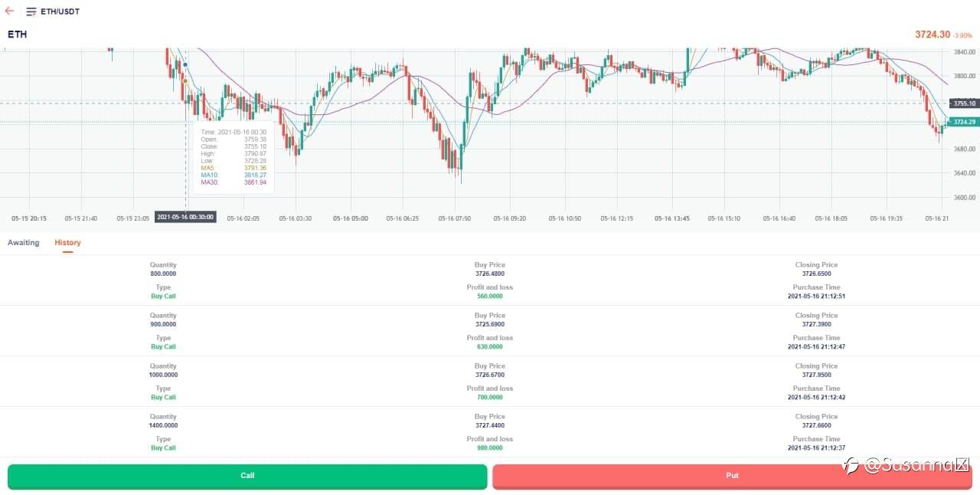Screen dimensions: 980x495
Task: Click the 3724.30 ETH price header
Action: pyautogui.click(x=932, y=34)
